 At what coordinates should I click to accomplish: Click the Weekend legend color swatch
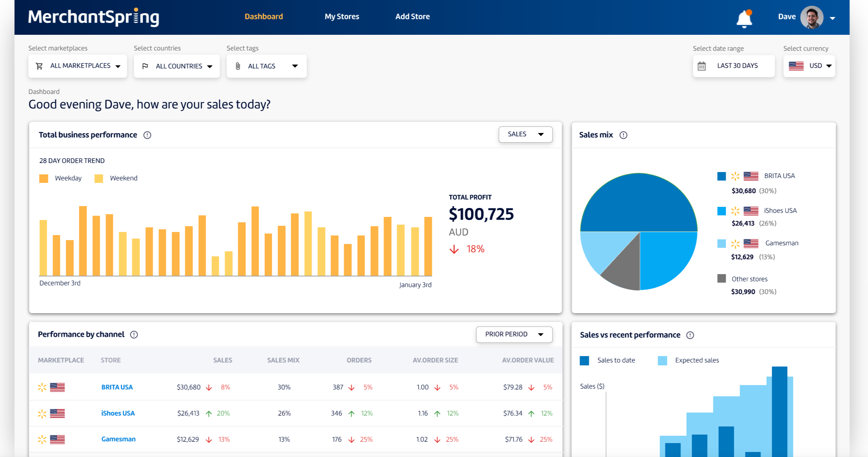pyautogui.click(x=99, y=178)
